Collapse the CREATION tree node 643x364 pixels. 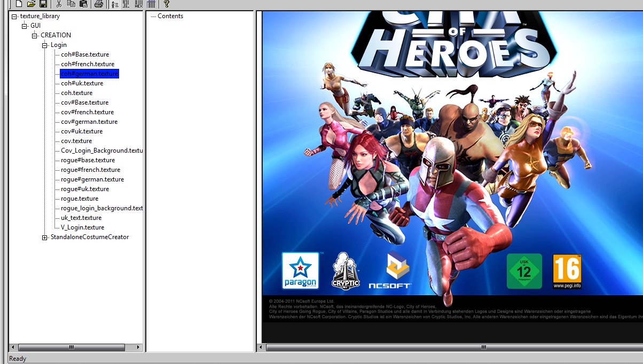click(x=35, y=35)
